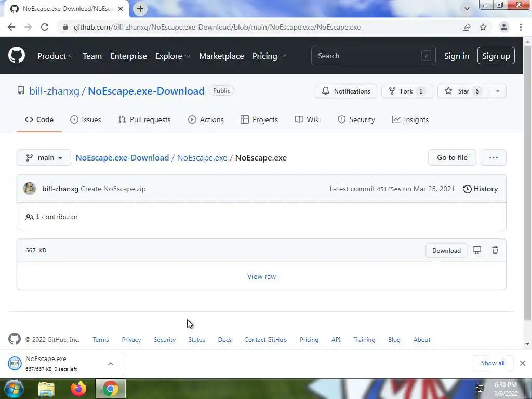Fork the repository with Fork button
Screen dimensions: 532x399
pos(407,91)
